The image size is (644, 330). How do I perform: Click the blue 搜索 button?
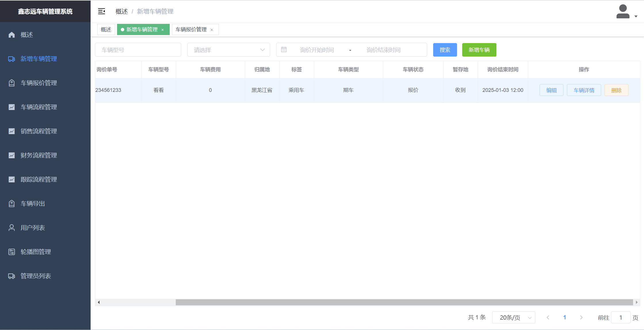445,50
